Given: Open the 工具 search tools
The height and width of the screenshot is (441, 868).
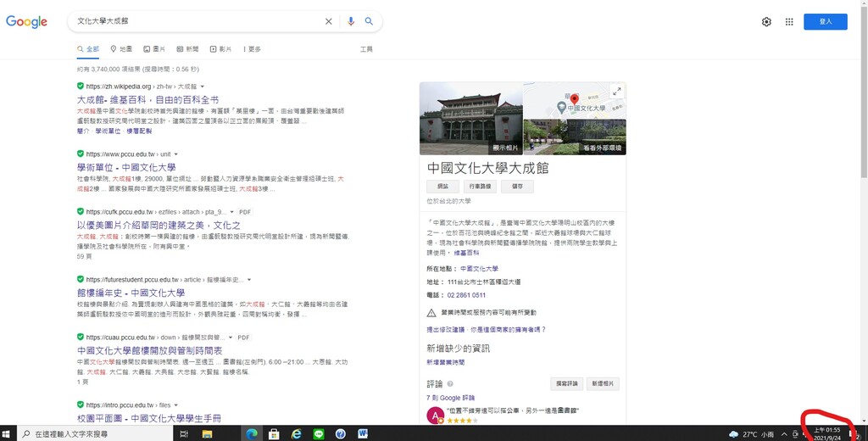Looking at the screenshot, I should click(366, 49).
